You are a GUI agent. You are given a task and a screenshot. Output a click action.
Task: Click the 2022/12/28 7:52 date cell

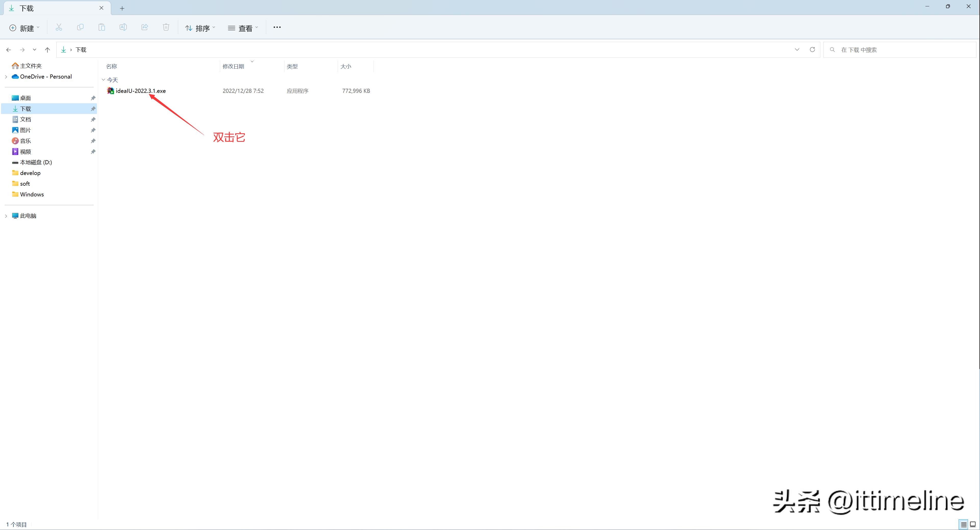(x=243, y=91)
